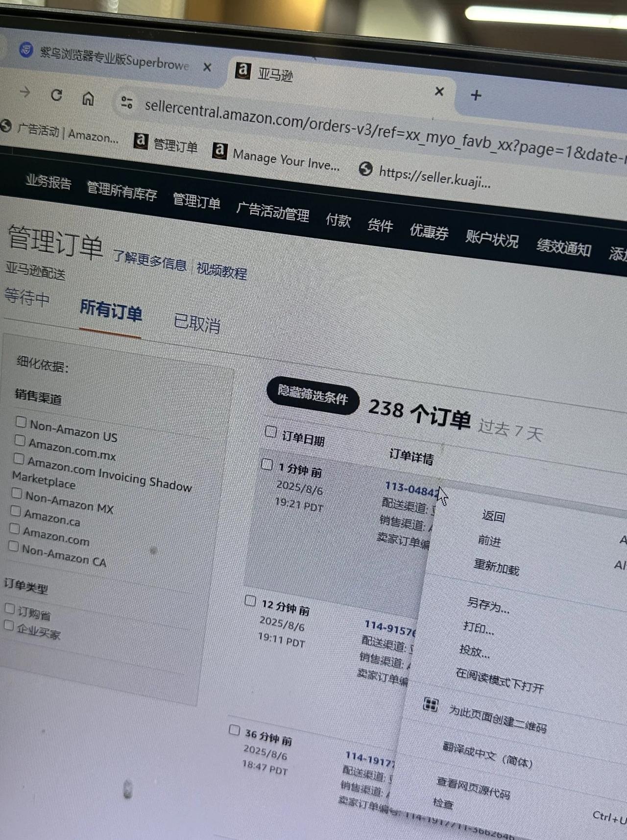This screenshot has height=840, width=627.
Task: Click the 隐藏筛选条件 button
Action: click(313, 396)
